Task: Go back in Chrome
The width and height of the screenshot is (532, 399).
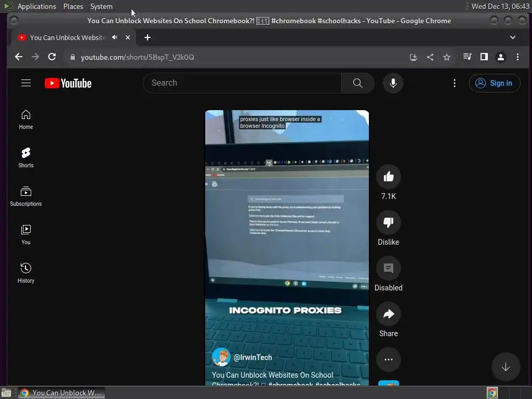Action: pos(19,57)
